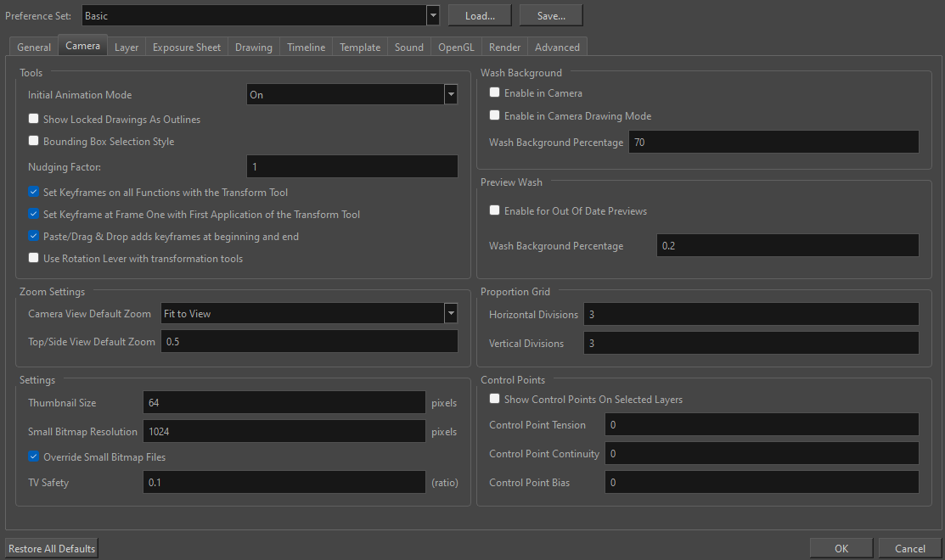Disable Set Keyframes on all Functions option

33,193
